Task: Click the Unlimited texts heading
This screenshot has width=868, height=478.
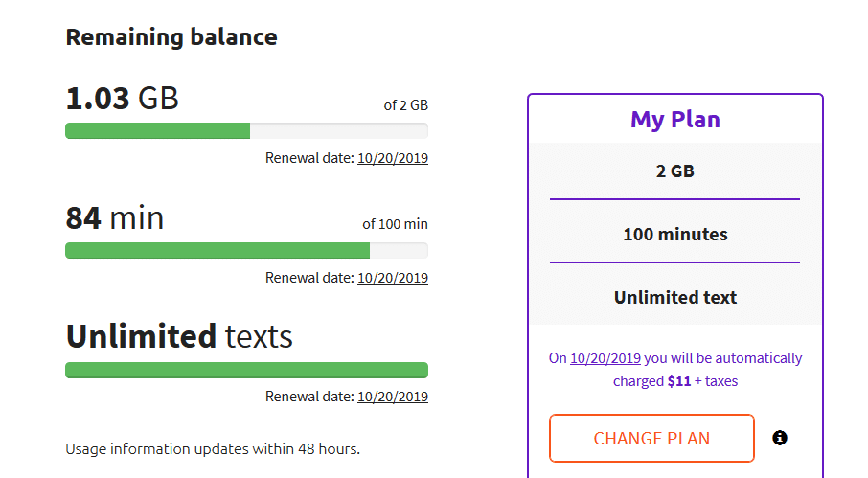Action: pos(179,336)
